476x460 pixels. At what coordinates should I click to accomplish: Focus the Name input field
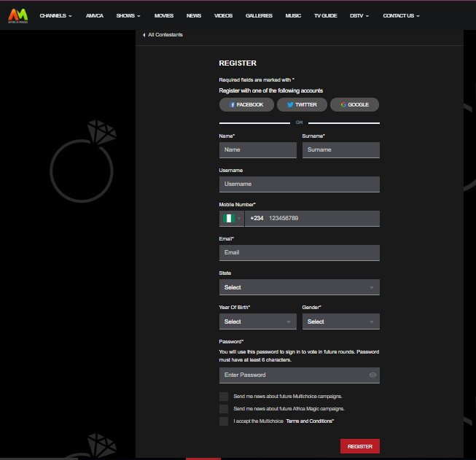coord(258,150)
